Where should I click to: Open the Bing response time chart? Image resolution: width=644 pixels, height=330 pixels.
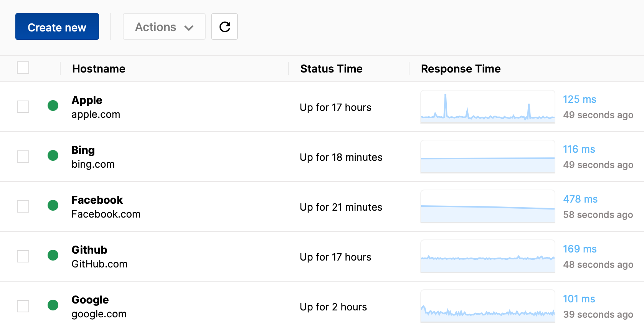(488, 157)
